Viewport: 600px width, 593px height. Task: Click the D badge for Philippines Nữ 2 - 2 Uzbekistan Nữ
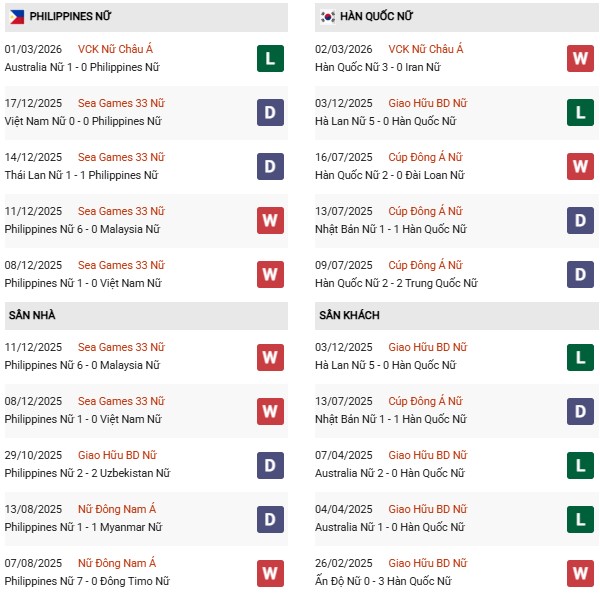pos(270,465)
